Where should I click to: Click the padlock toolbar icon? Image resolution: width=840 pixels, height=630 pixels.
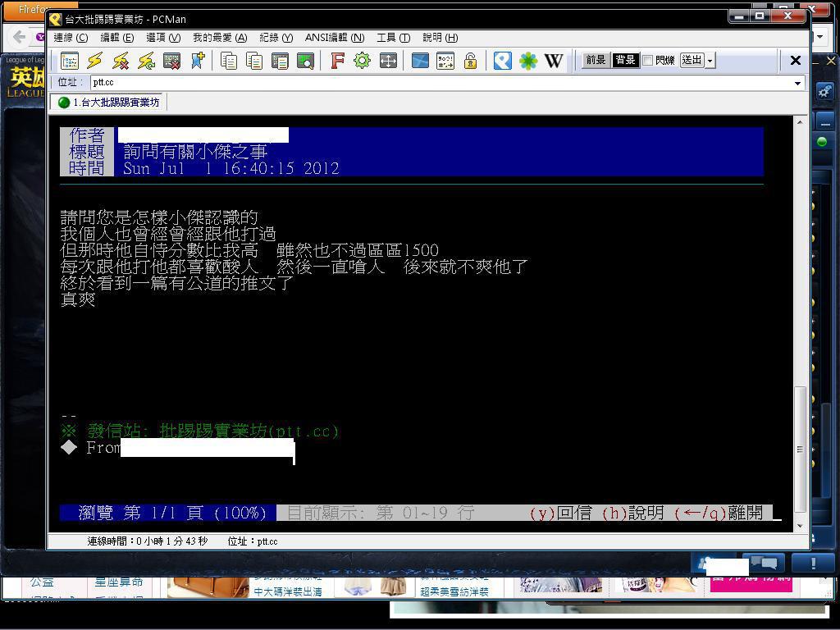pyautogui.click(x=470, y=61)
